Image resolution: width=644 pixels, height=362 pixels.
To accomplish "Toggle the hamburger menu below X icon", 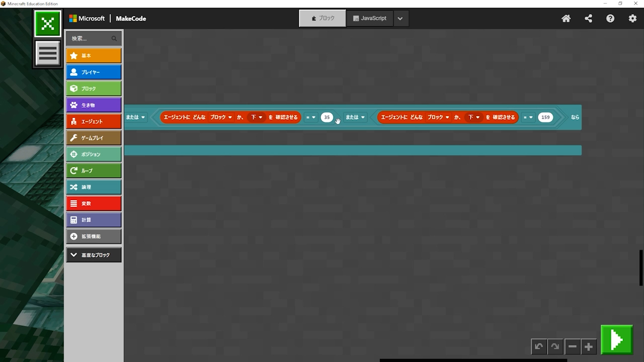I will click(48, 53).
